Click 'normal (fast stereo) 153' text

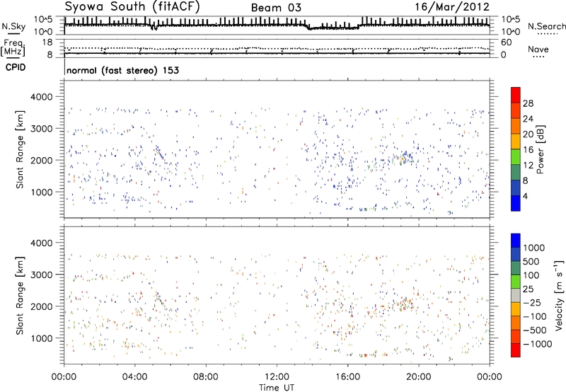click(122, 70)
